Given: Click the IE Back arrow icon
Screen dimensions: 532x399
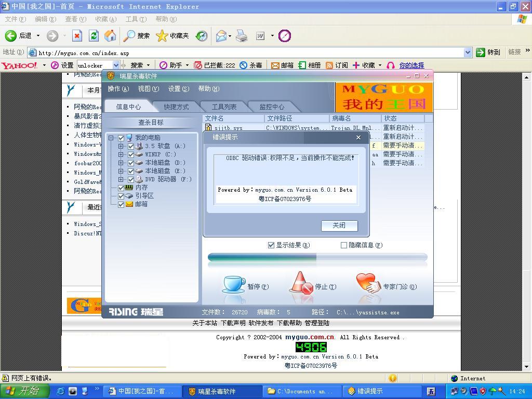Looking at the screenshot, I should pos(10,36).
